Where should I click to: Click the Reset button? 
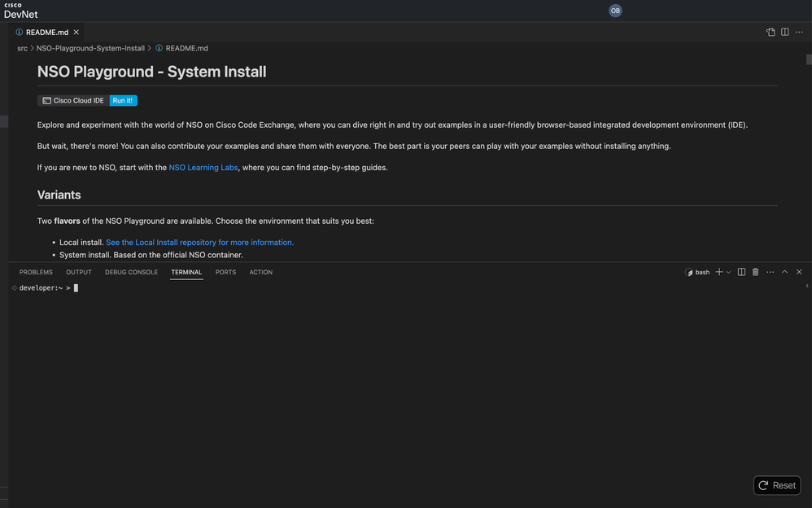(777, 486)
